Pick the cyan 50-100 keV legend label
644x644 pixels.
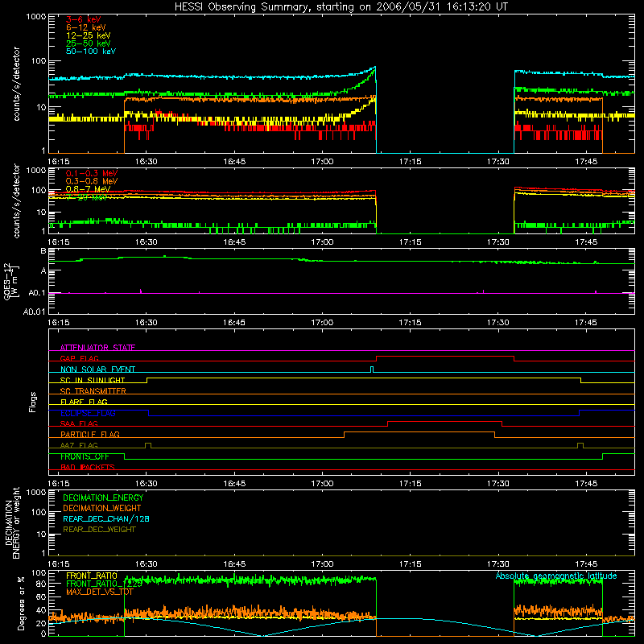[91, 52]
